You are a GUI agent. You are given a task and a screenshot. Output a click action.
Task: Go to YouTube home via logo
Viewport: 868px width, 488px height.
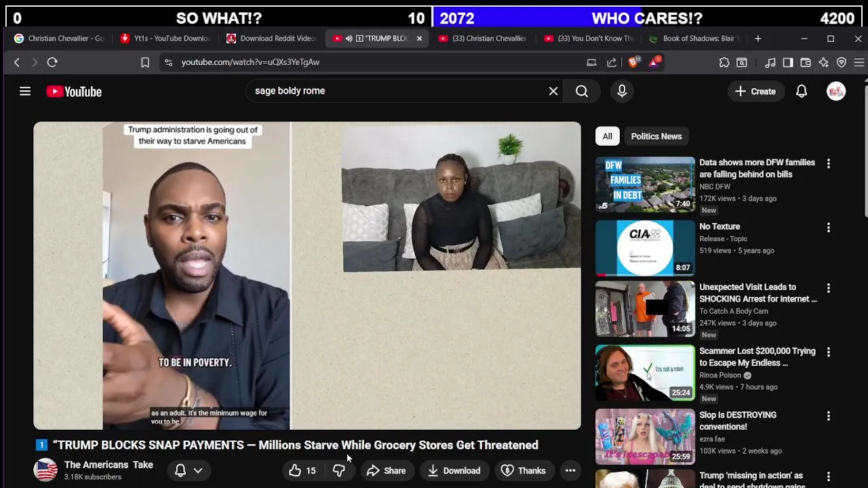pos(74,91)
